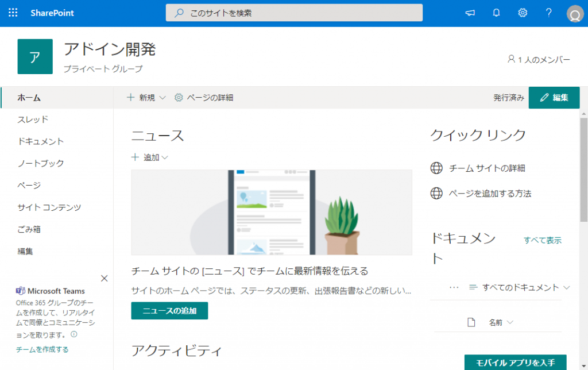Expand the 新規 dropdown menu
The width and height of the screenshot is (588, 370).
(146, 98)
